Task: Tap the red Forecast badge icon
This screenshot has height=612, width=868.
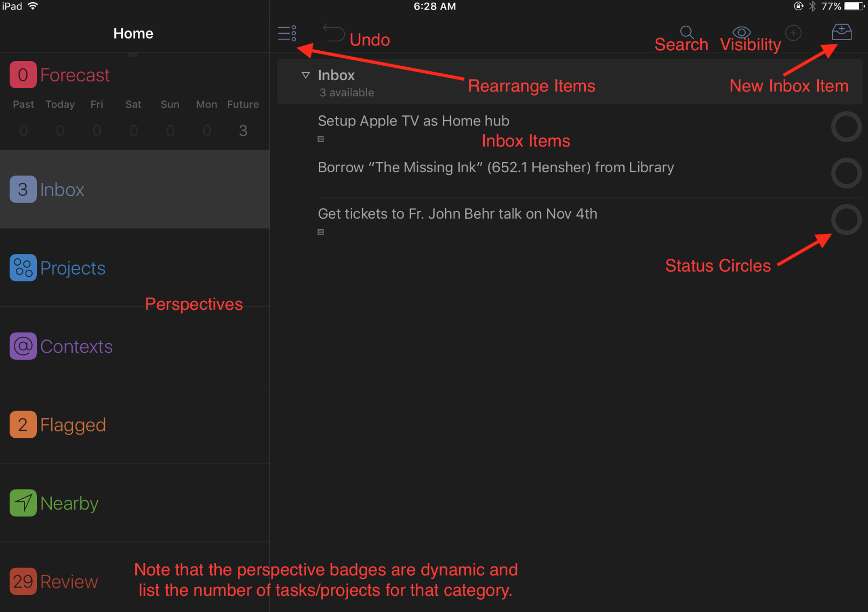Action: pyautogui.click(x=23, y=74)
